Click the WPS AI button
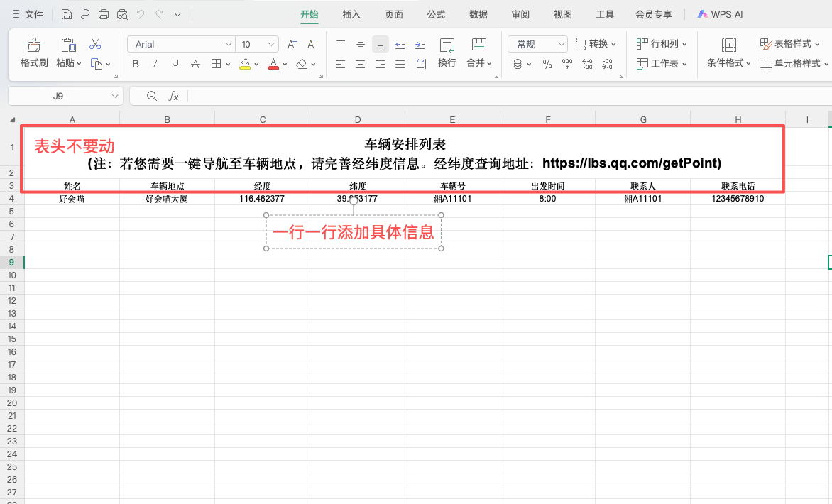 click(x=720, y=14)
